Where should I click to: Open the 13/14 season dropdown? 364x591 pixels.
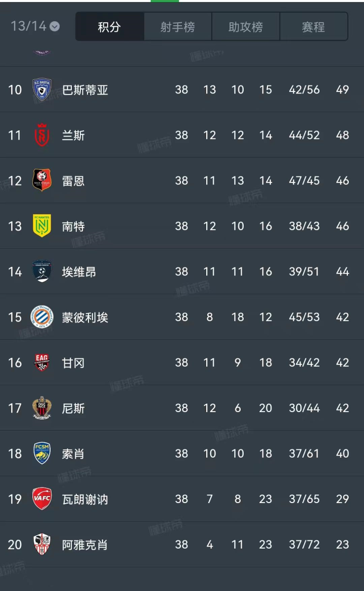[x=35, y=26]
